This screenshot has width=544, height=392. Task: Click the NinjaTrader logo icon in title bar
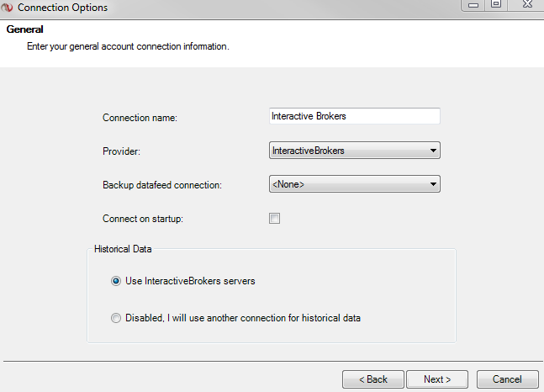(x=7, y=8)
